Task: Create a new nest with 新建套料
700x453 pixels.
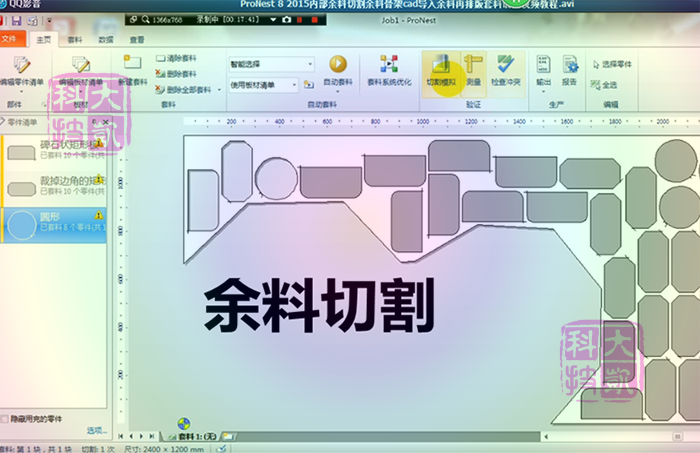Action: coord(133,71)
